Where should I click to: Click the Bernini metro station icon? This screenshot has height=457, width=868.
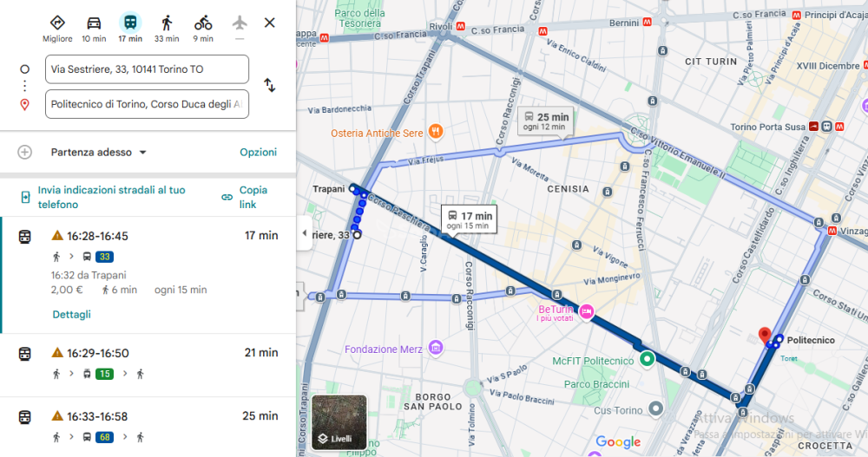tap(648, 23)
